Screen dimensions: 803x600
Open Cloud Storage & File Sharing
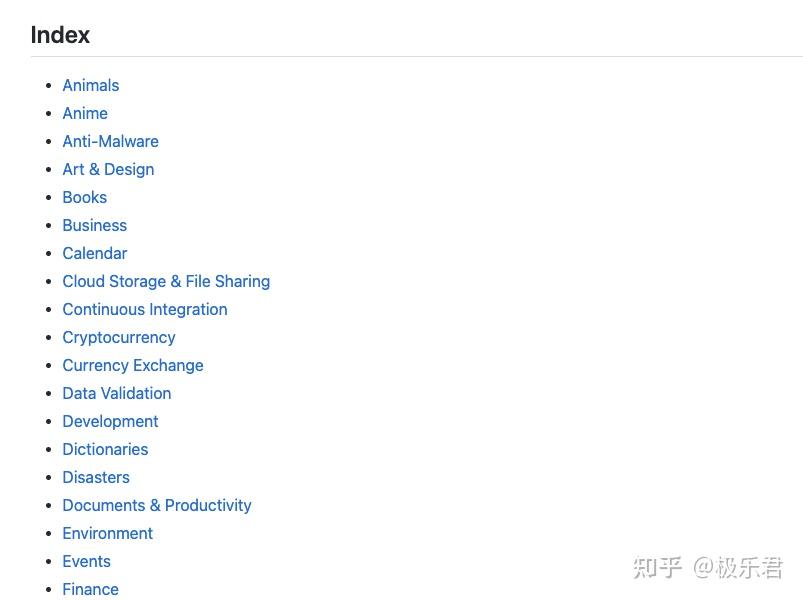click(x=166, y=281)
